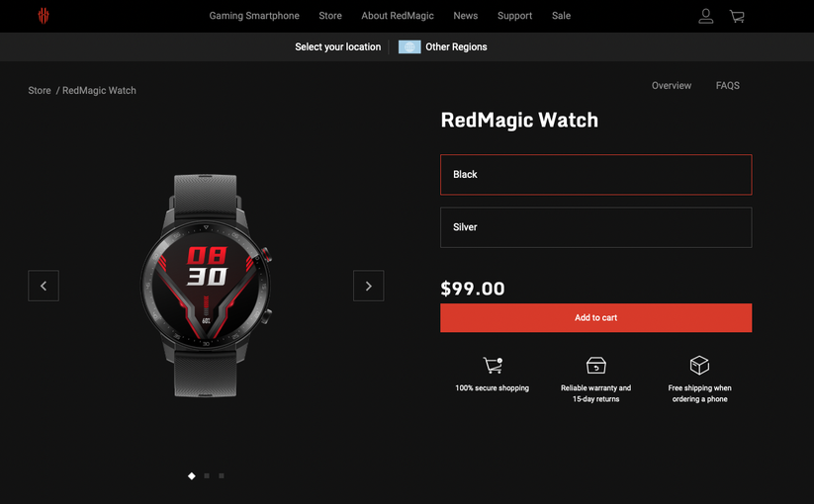814x504 pixels.
Task: Click the warranty and returns box icon
Action: click(596, 365)
